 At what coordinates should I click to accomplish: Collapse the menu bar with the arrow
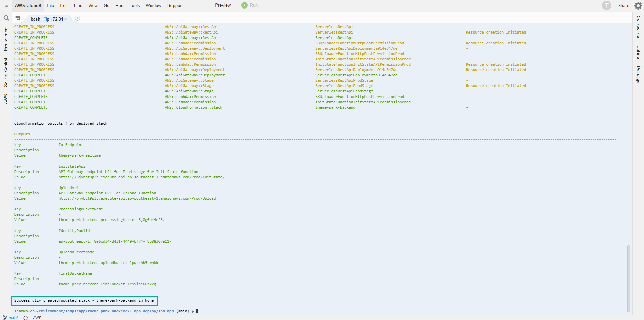click(x=6, y=6)
